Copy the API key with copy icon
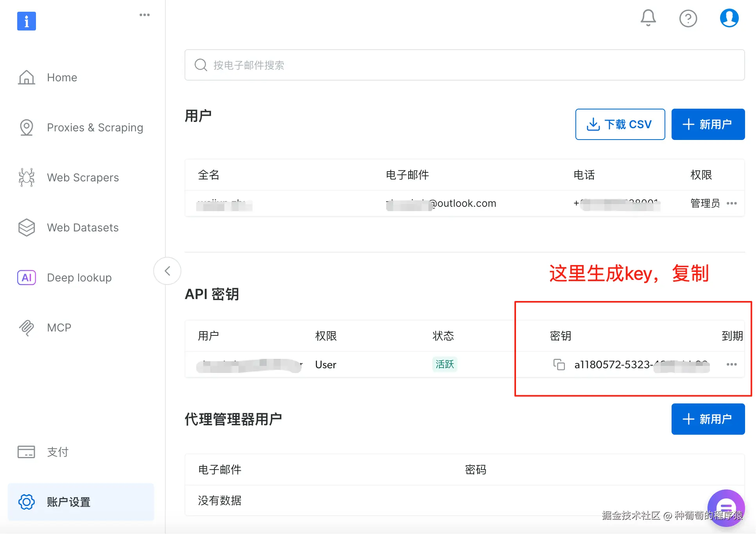Screen dimensions: 756x534 click(x=559, y=364)
